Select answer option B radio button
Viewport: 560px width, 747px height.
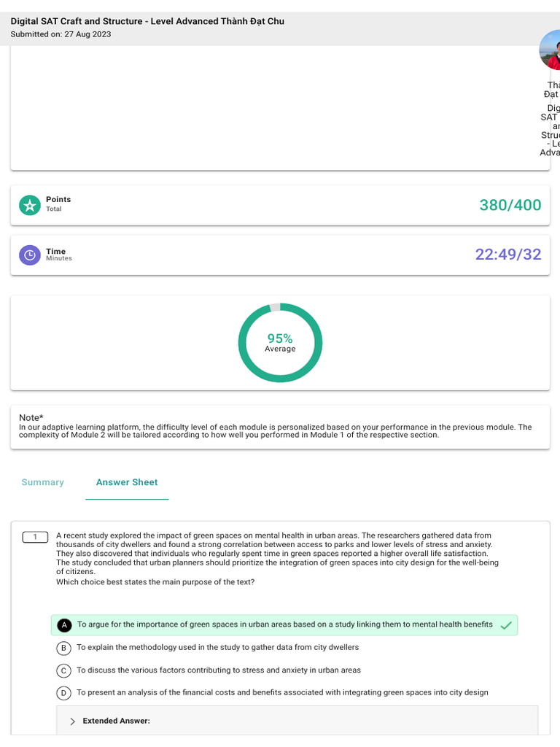click(x=64, y=648)
